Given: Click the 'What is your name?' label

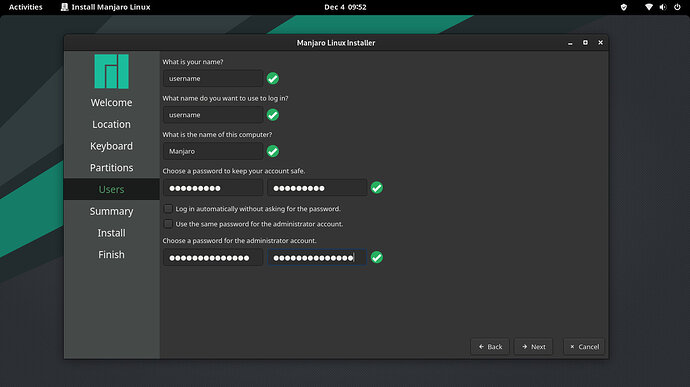Looking at the screenshot, I should (x=193, y=62).
